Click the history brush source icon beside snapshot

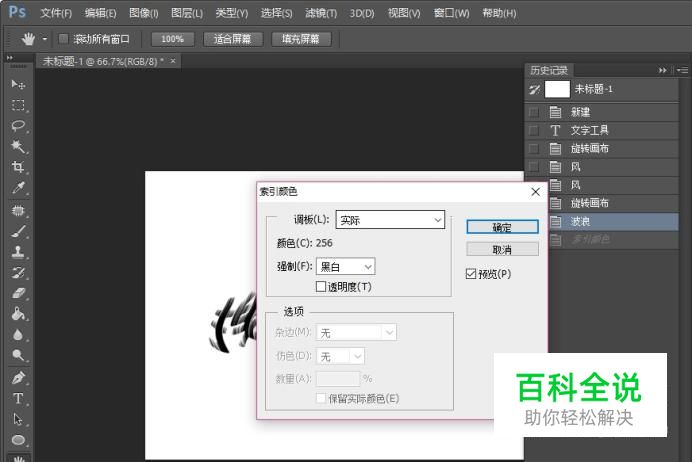pos(534,90)
